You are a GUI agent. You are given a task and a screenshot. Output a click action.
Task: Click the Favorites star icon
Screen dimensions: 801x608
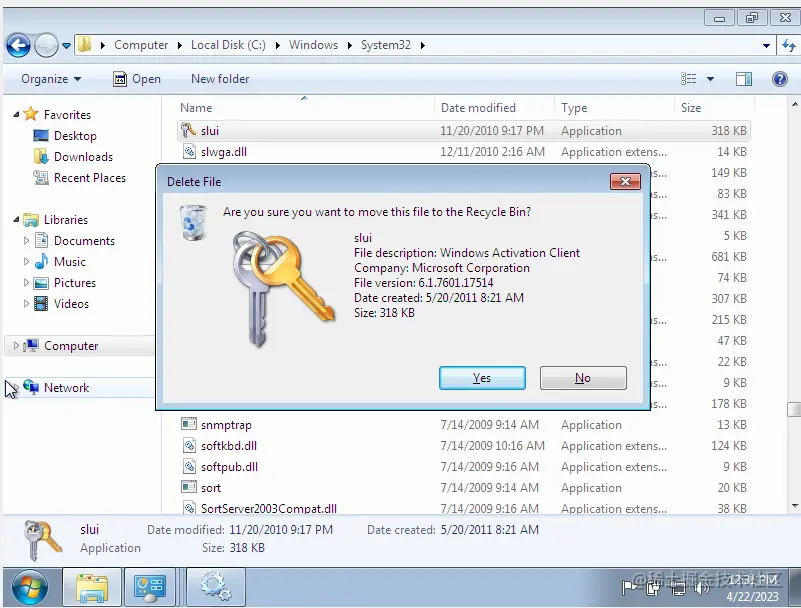pyautogui.click(x=31, y=114)
